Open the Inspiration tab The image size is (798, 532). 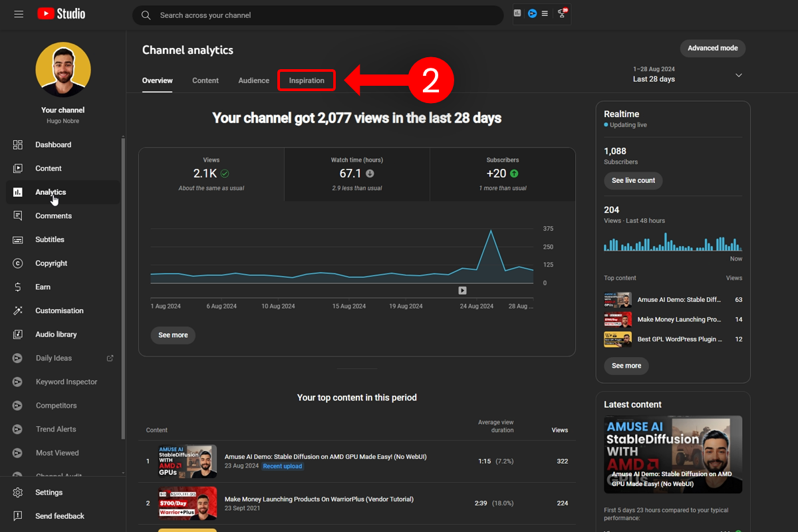click(306, 80)
